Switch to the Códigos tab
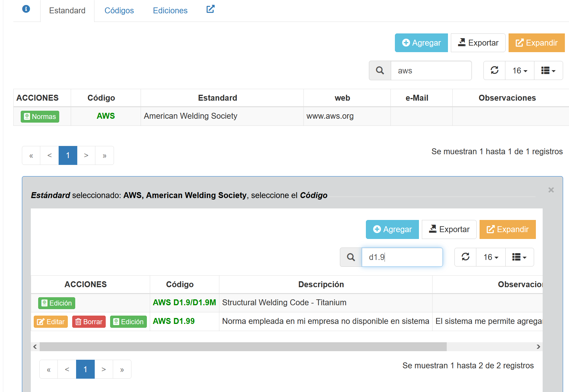569x392 pixels. coord(119,11)
